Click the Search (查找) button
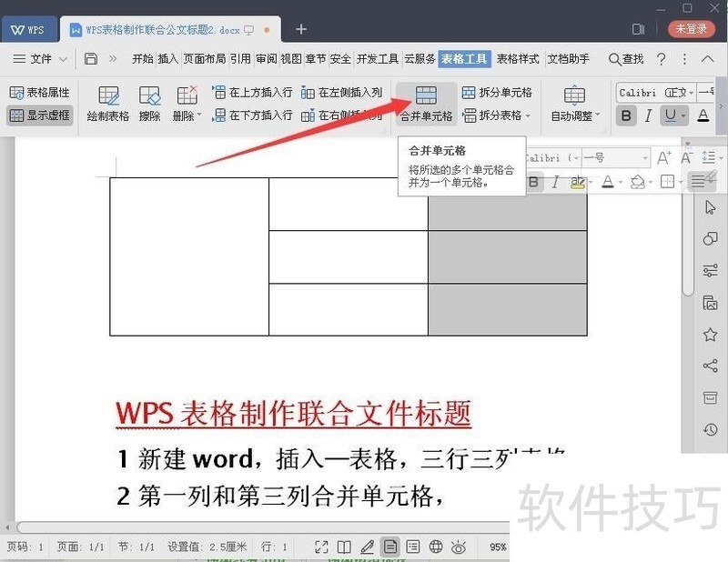Screen dimensions: 728x562 coord(626,58)
